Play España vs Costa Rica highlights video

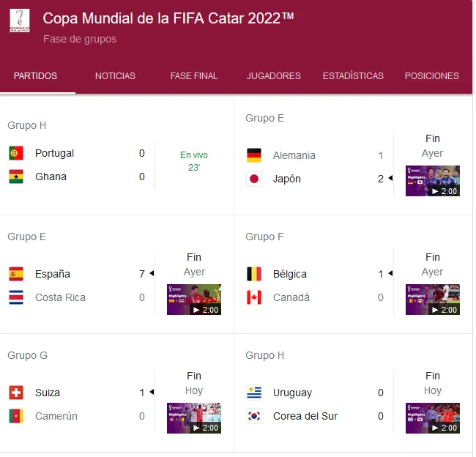pyautogui.click(x=195, y=300)
